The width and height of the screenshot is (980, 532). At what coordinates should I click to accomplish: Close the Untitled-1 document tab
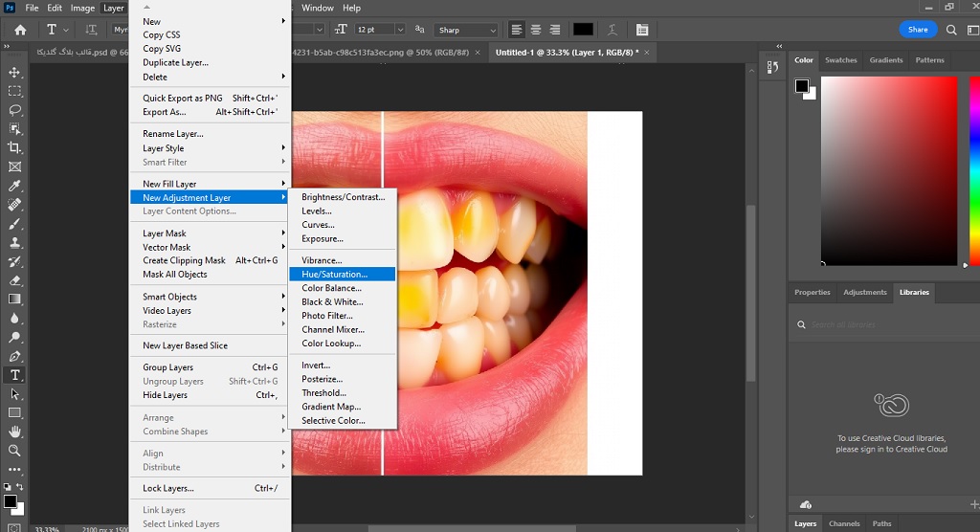click(x=647, y=53)
